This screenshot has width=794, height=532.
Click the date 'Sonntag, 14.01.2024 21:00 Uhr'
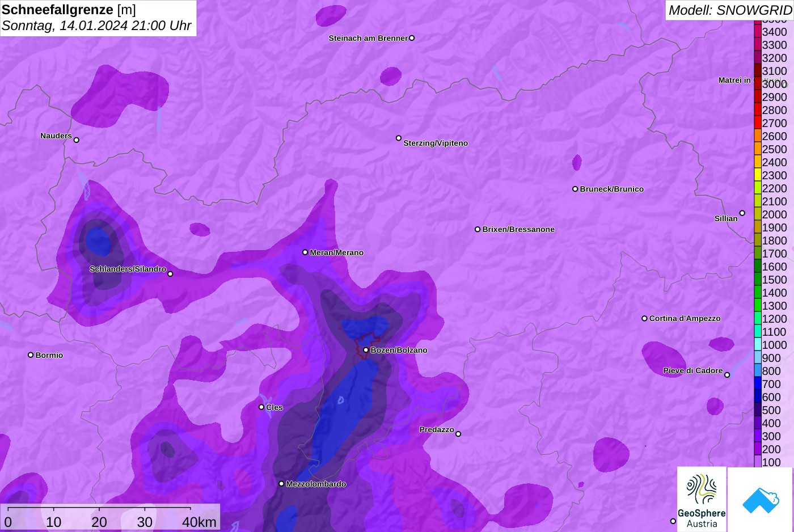point(96,26)
